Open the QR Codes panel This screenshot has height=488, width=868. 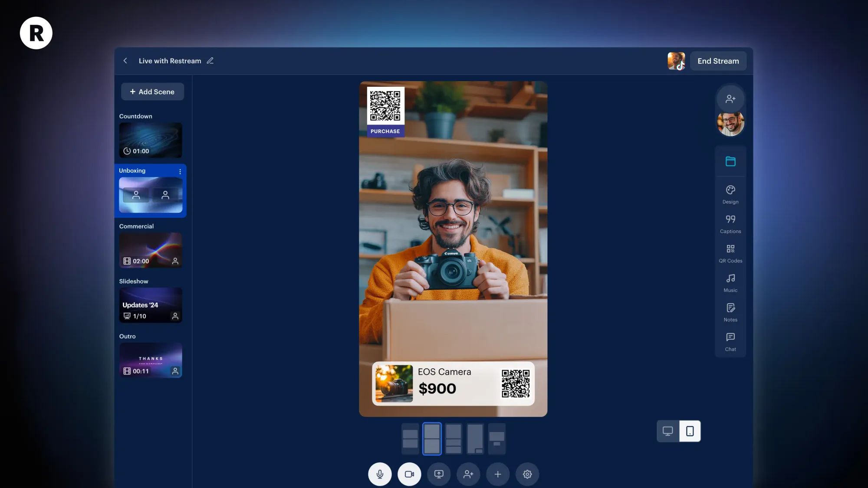(x=730, y=253)
